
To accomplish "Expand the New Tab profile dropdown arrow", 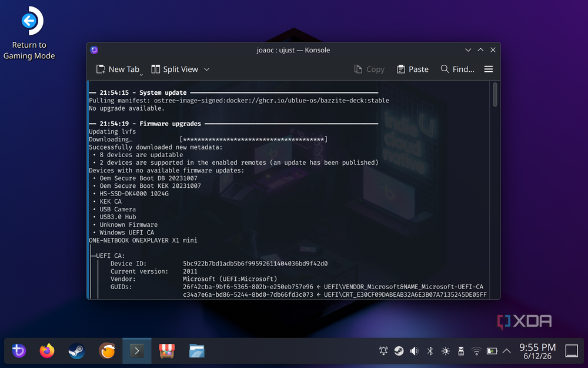I will click(141, 74).
